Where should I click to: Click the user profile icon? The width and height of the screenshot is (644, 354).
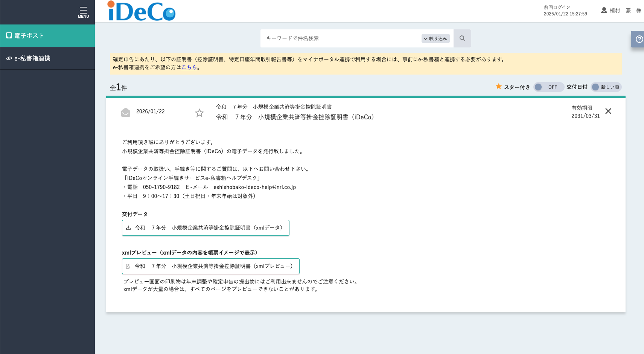(x=604, y=11)
